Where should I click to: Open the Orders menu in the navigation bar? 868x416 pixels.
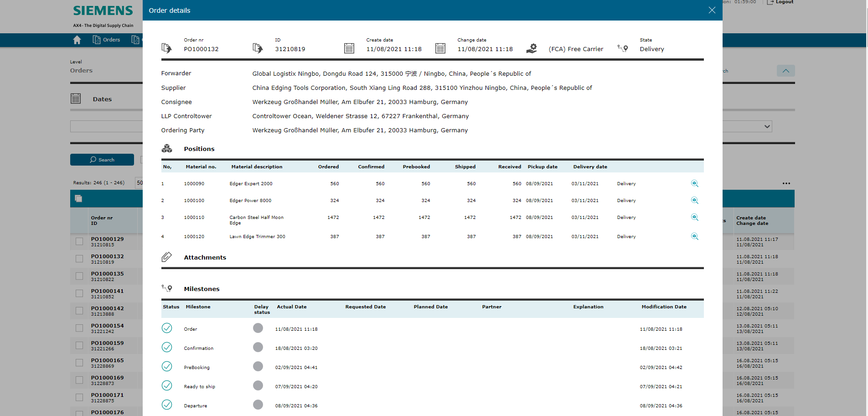click(106, 40)
